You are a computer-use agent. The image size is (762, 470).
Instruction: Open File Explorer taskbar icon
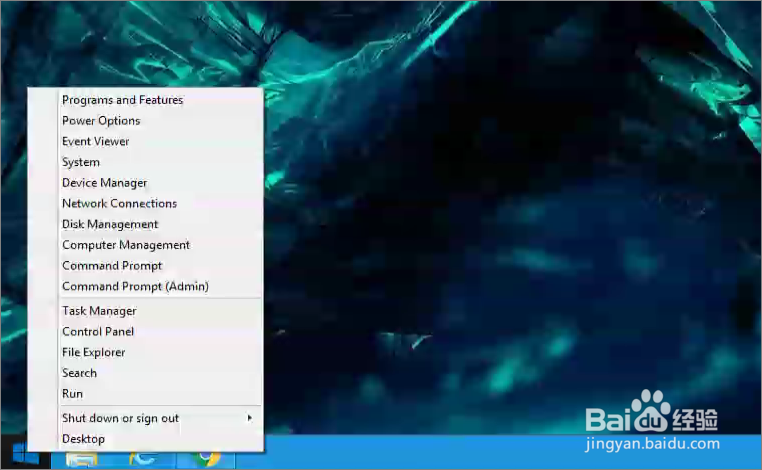click(82, 459)
